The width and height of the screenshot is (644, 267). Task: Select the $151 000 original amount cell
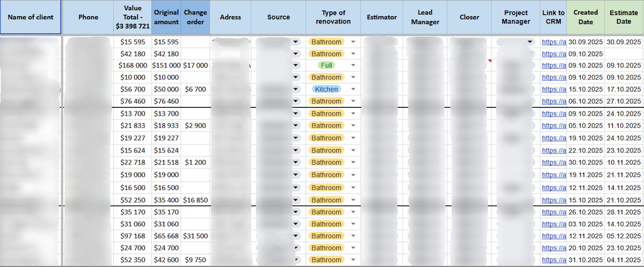pos(167,65)
